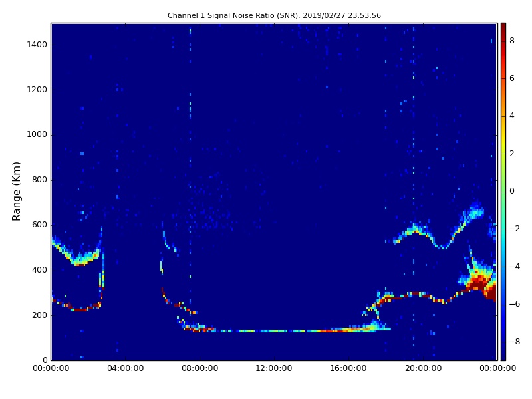Click the 400 range tick label
Viewport: 532px width, 399px height.
pyautogui.click(x=39, y=270)
